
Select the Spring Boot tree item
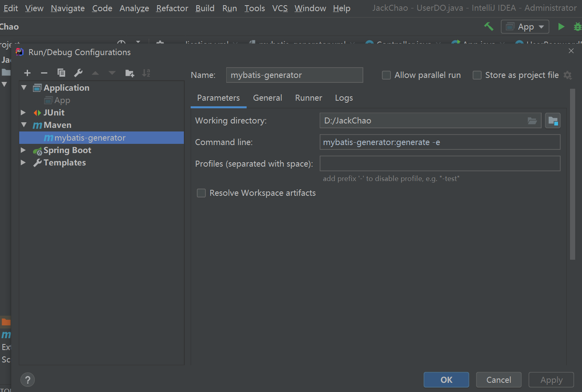click(67, 150)
